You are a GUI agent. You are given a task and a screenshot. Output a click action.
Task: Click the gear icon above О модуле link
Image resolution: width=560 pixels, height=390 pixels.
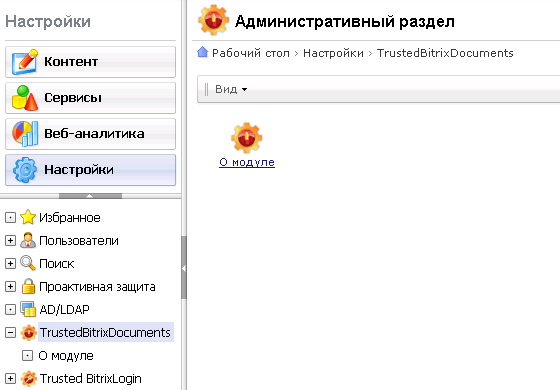click(246, 138)
